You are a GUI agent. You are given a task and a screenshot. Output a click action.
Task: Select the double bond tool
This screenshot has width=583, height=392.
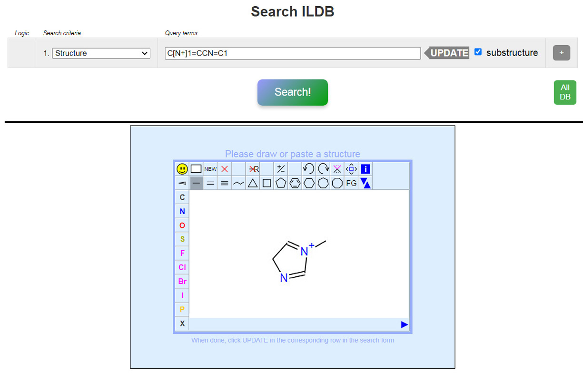click(210, 183)
